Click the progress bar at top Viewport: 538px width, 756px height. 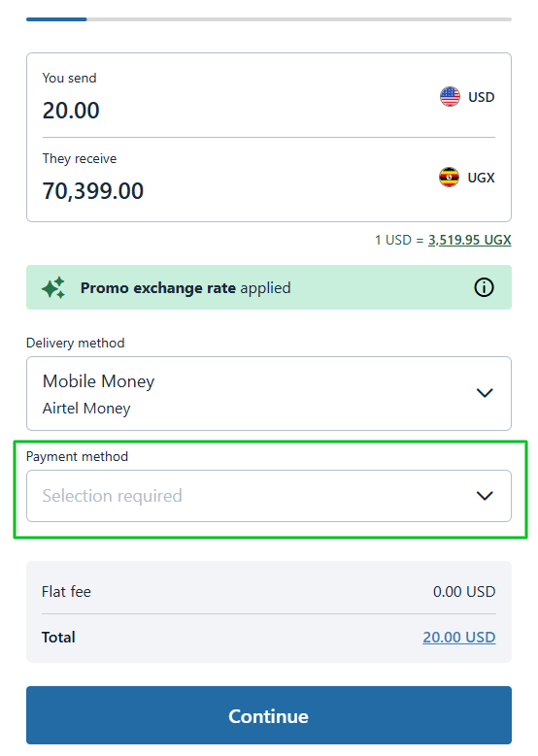point(269,19)
